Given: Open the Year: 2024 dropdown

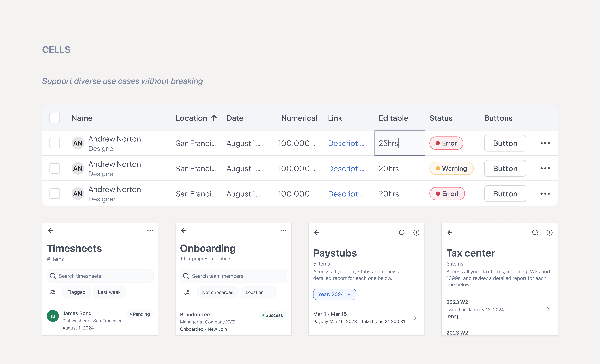Looking at the screenshot, I should tap(335, 294).
